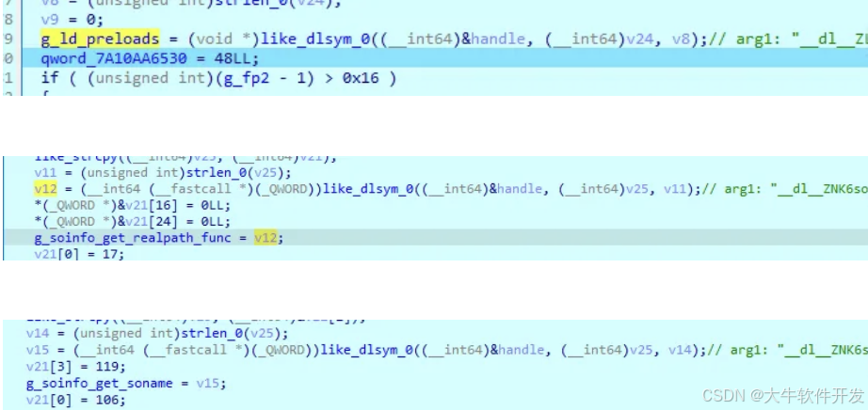The width and height of the screenshot is (868, 410).
Task: Click the line '*(_QWORD *)&v21[16] = 0LL;'
Action: click(132, 205)
